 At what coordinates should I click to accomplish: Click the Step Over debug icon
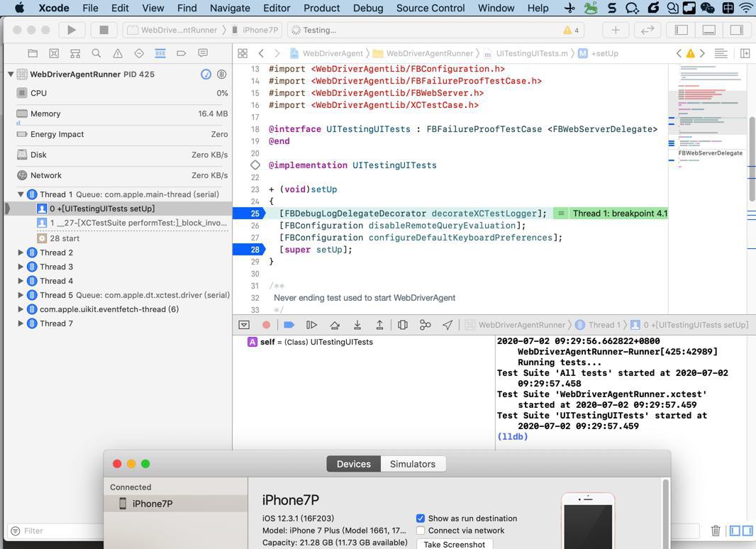[x=335, y=325]
